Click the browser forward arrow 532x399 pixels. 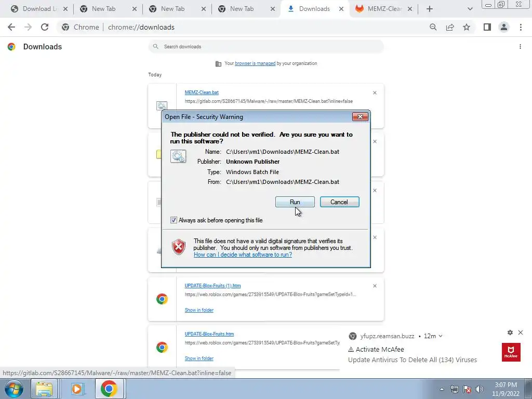28,27
